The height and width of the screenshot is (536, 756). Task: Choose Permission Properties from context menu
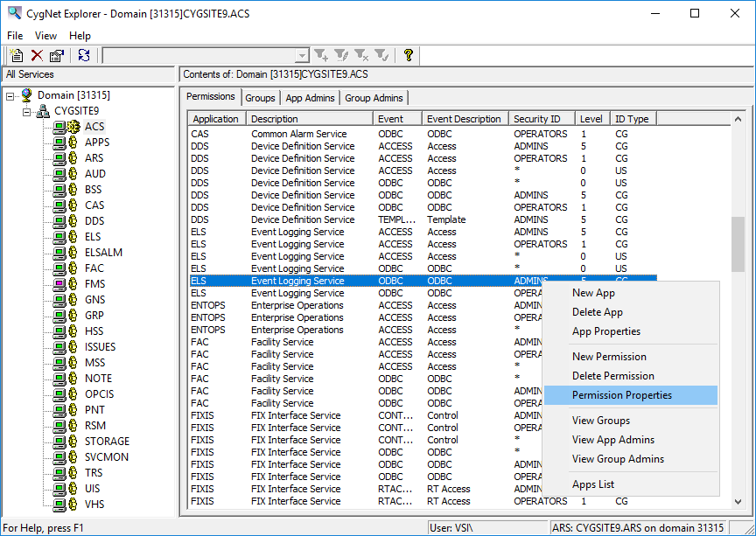[x=631, y=395]
